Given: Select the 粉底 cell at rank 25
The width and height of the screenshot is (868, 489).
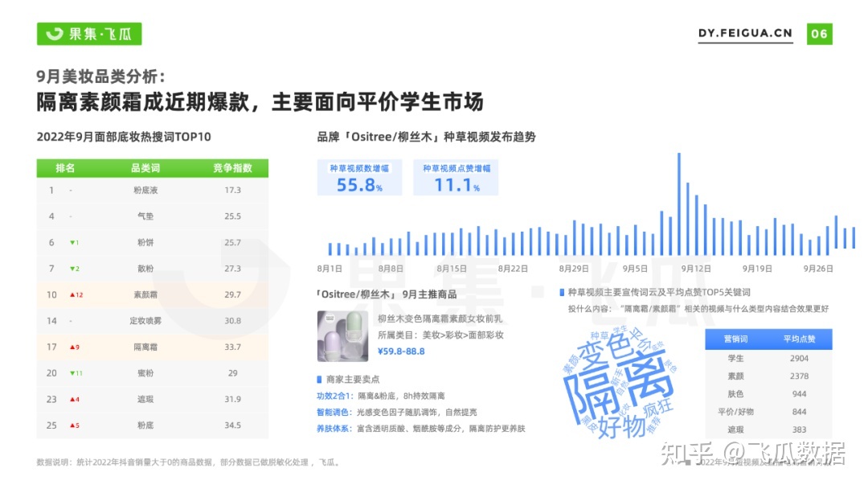Looking at the screenshot, I should (145, 425).
